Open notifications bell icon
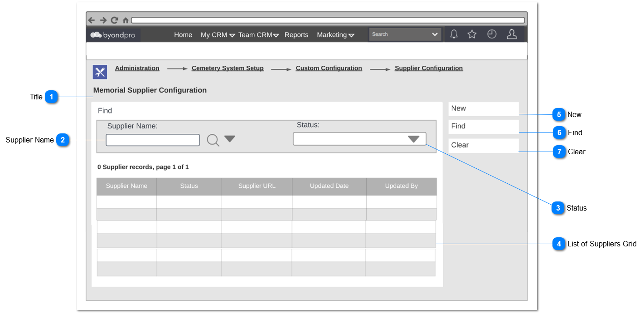644x314 pixels. 454,34
